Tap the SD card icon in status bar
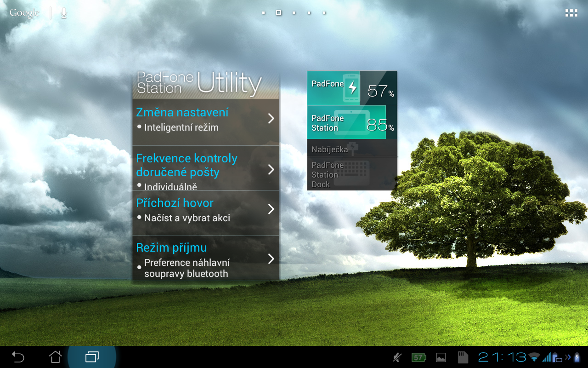This screenshot has height=368, width=588. [462, 356]
